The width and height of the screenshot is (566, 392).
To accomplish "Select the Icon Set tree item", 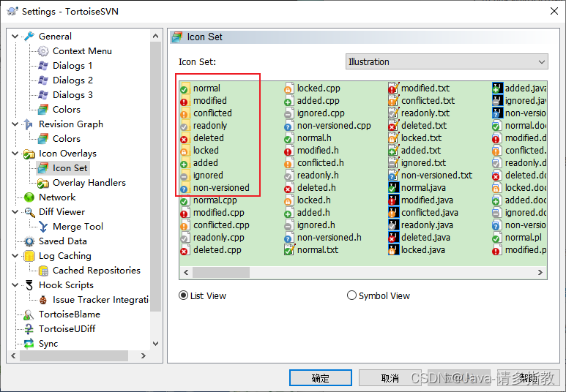I will click(x=70, y=168).
